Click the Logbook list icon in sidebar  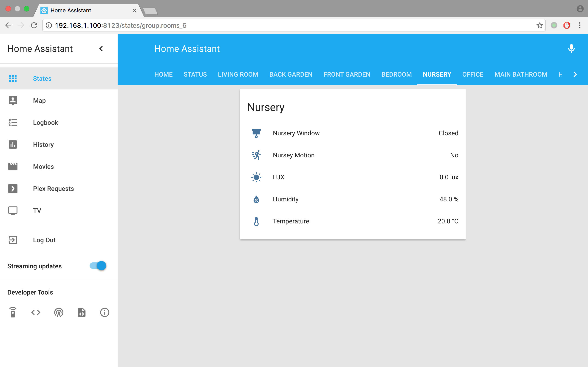click(13, 122)
